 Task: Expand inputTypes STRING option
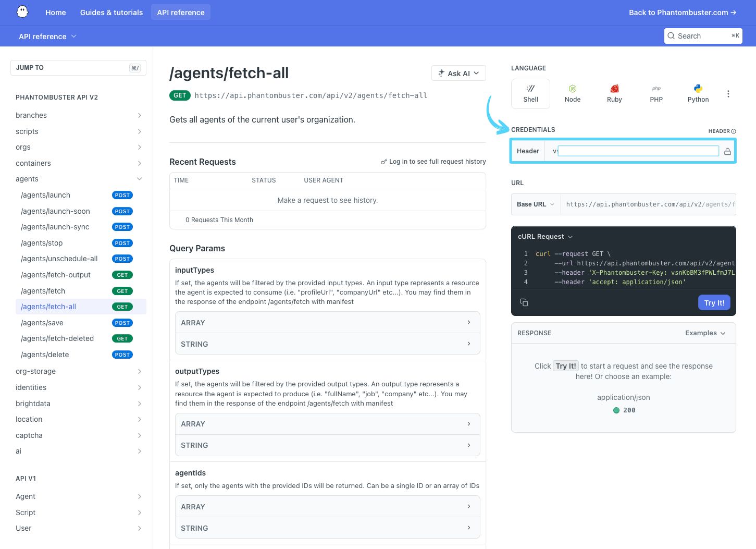click(x=327, y=344)
